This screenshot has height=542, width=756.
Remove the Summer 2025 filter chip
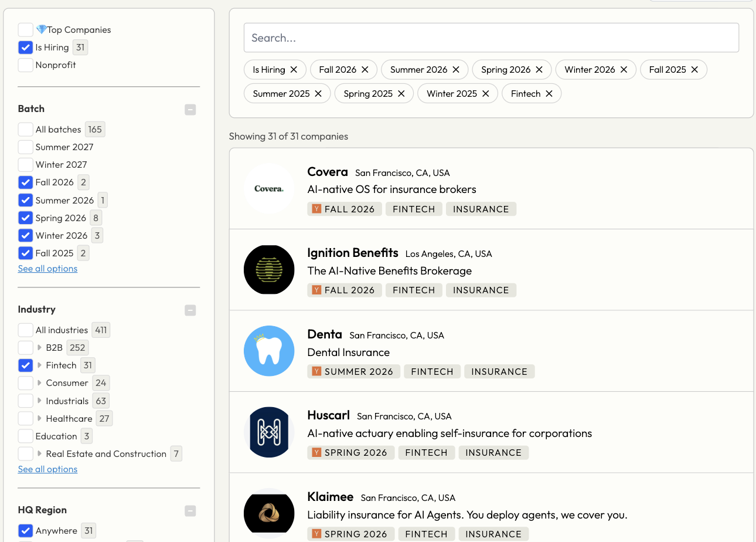coord(318,93)
